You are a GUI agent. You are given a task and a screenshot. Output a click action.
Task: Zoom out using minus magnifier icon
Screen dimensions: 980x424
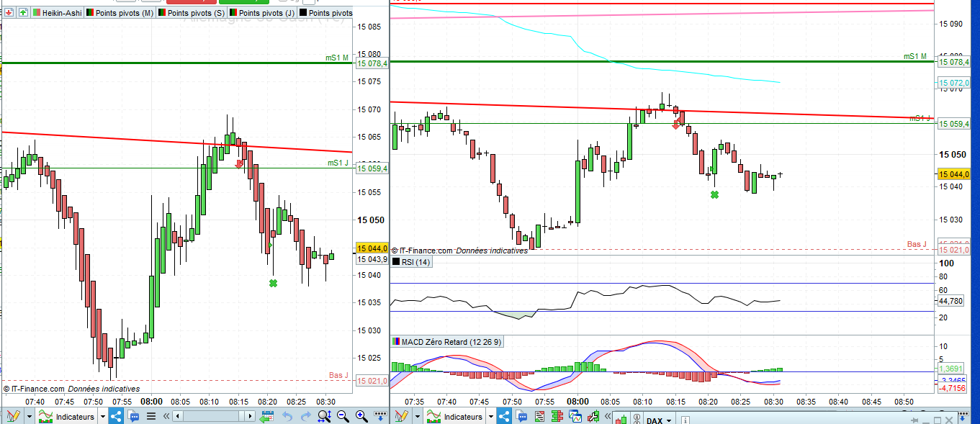coord(343,416)
